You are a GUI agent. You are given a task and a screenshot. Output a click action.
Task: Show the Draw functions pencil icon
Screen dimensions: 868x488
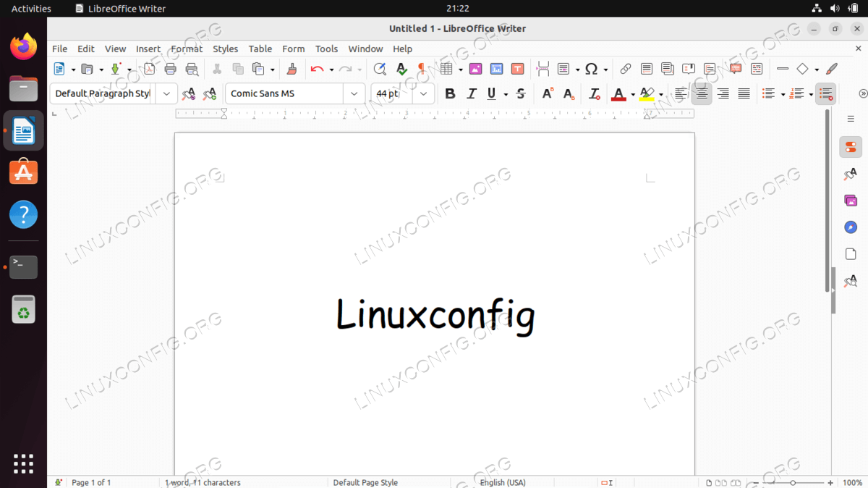point(832,69)
